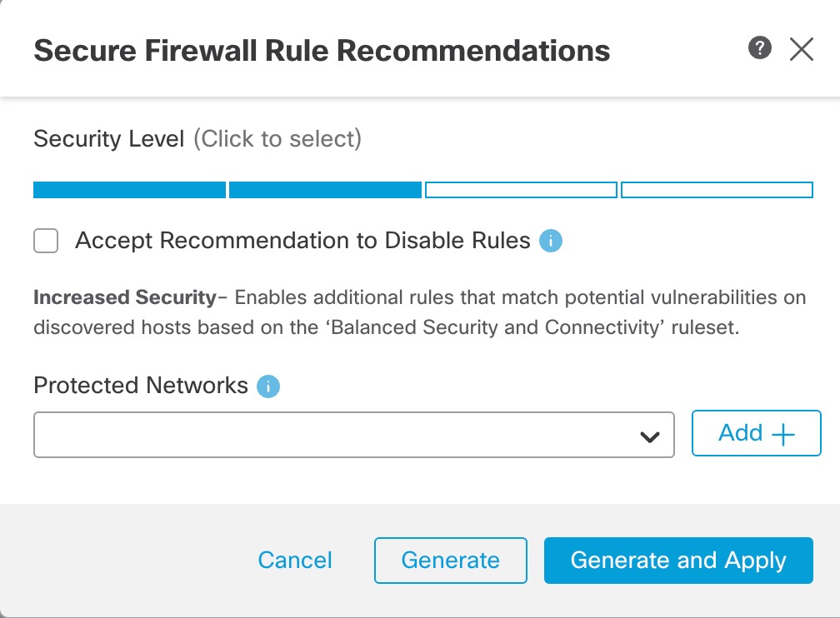
Task: Click the Generate button
Action: (x=450, y=561)
